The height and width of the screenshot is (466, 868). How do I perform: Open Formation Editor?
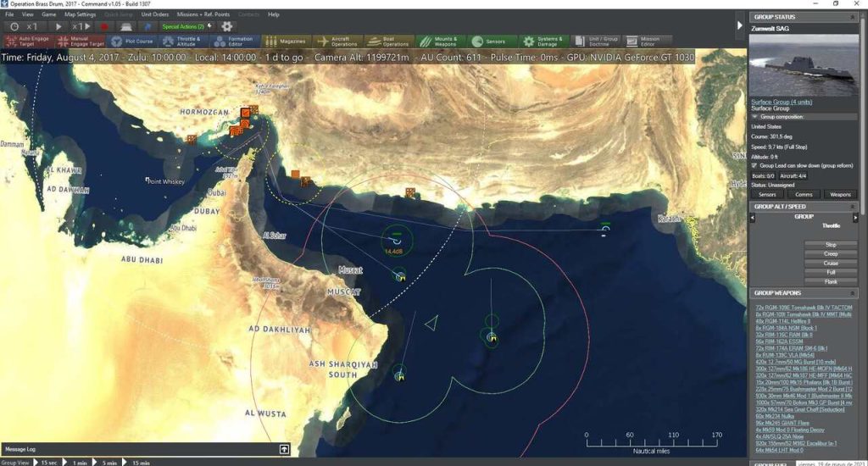pyautogui.click(x=234, y=42)
